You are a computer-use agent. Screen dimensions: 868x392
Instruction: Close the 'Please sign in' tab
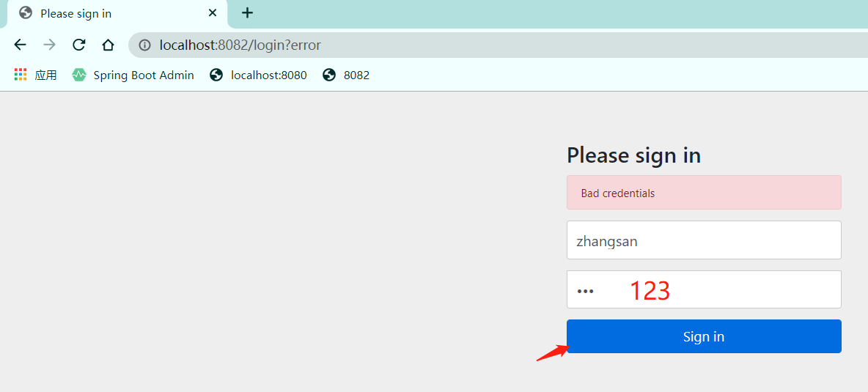pos(213,12)
